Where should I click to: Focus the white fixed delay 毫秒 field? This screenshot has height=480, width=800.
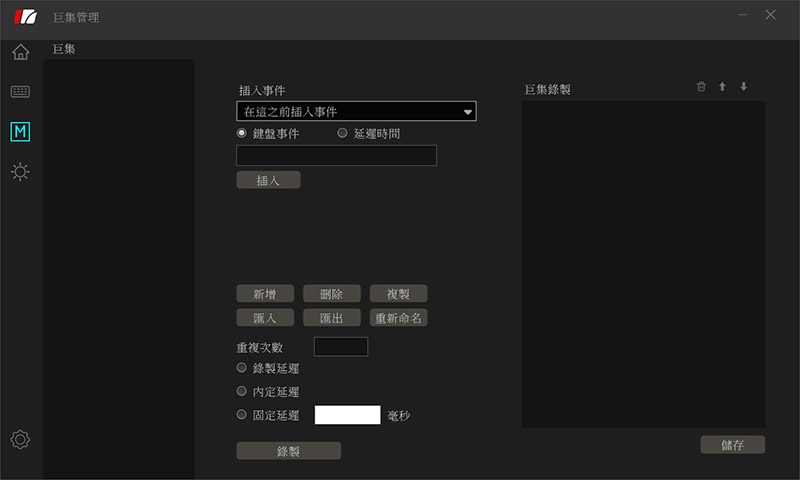pos(347,415)
